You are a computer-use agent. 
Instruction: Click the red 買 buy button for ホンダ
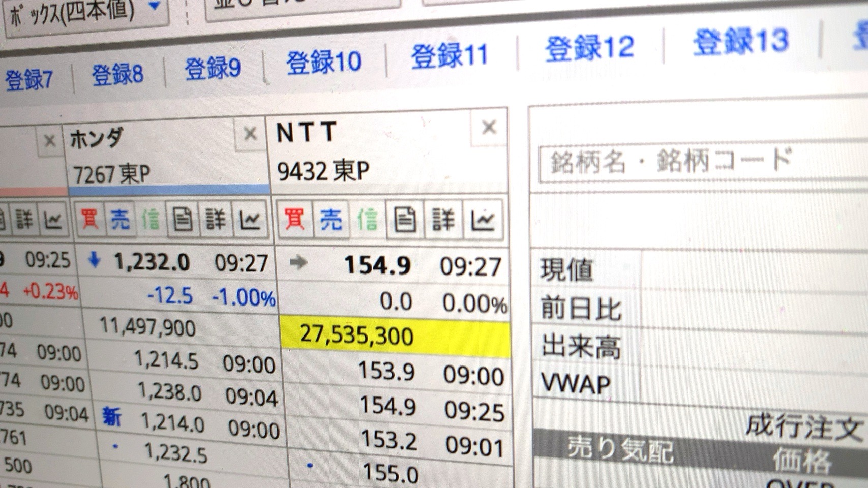click(90, 219)
